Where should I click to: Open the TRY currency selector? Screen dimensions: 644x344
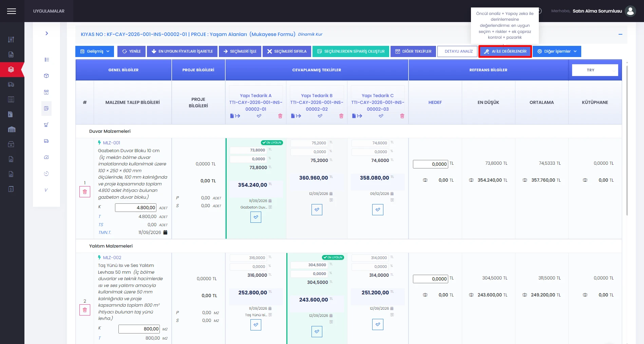coord(595,70)
